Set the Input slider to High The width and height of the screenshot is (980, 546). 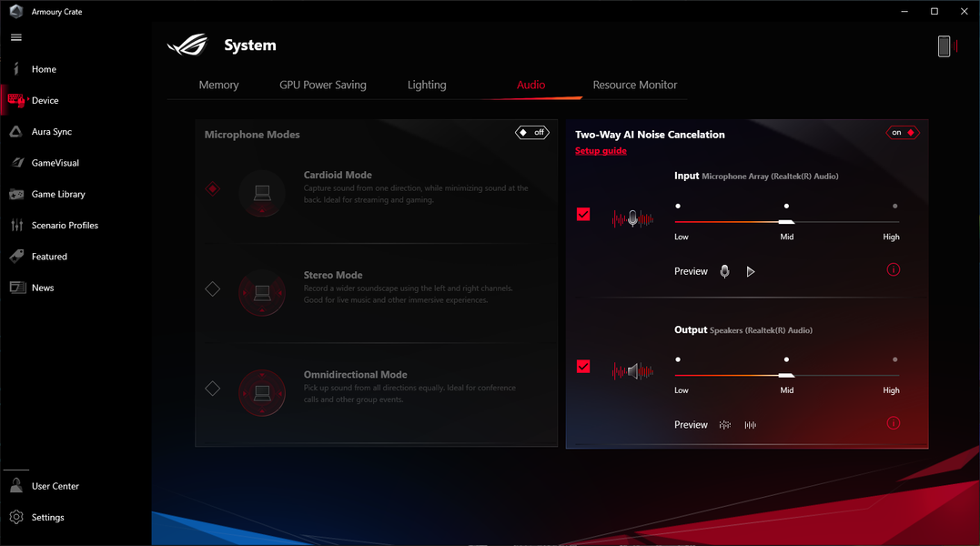point(895,207)
